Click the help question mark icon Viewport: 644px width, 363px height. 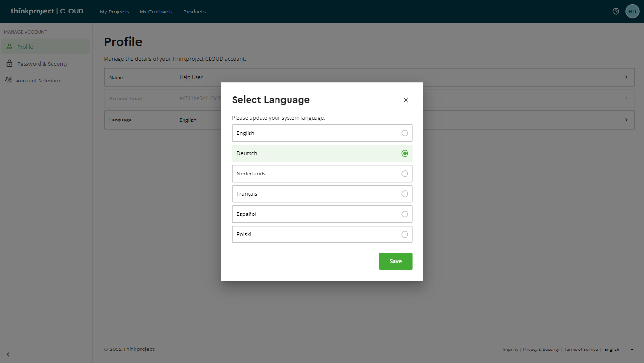coord(616,12)
